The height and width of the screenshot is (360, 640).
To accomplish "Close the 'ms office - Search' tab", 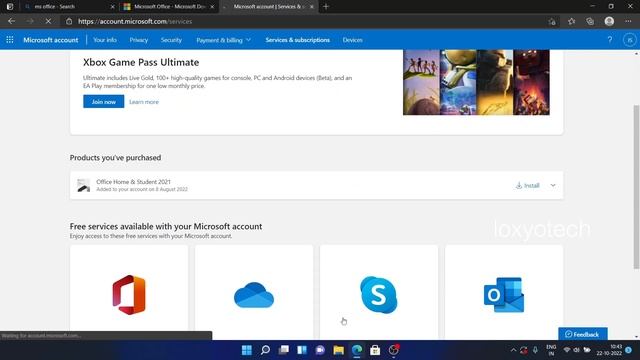I will (113, 7).
